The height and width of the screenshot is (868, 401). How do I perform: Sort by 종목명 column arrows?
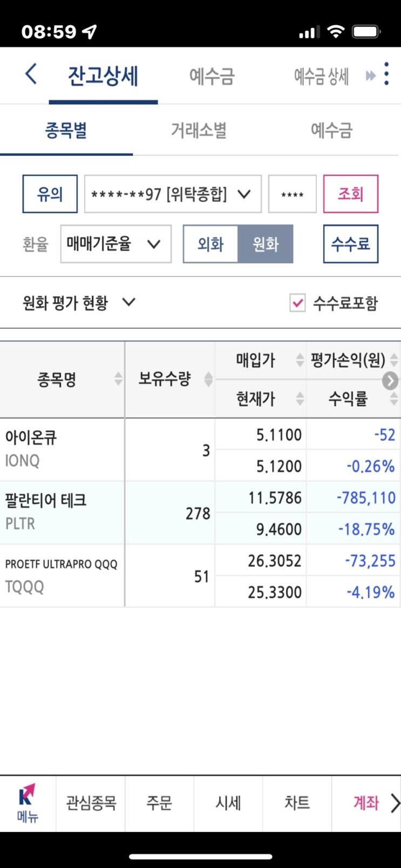pos(118,379)
